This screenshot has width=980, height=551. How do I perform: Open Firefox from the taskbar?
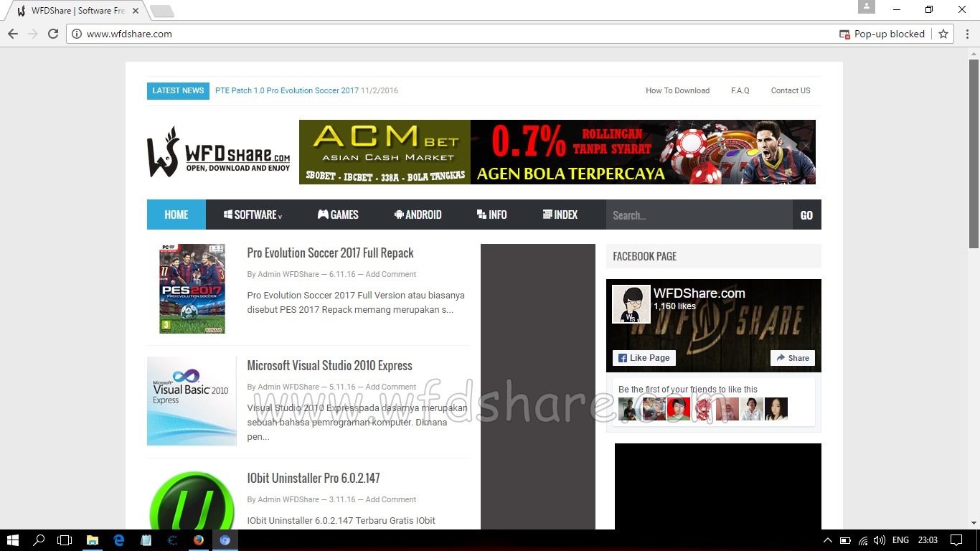(199, 540)
